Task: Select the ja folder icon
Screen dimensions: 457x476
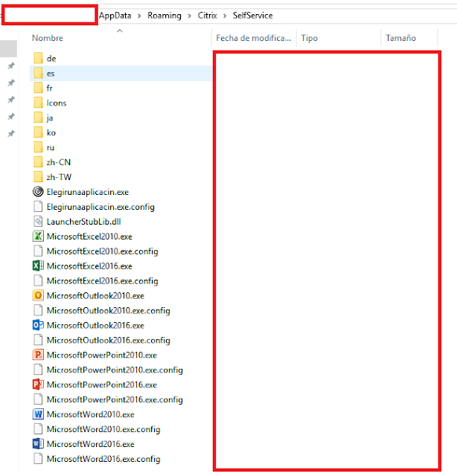Action: 38,118
